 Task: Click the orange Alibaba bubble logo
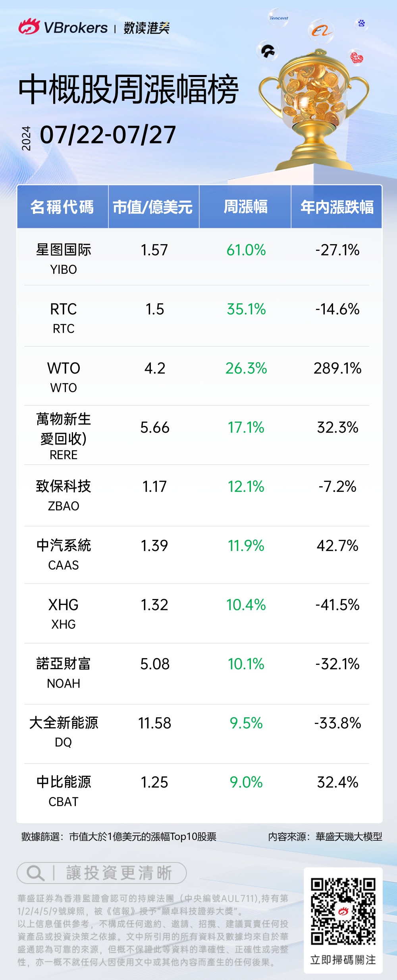point(321,30)
